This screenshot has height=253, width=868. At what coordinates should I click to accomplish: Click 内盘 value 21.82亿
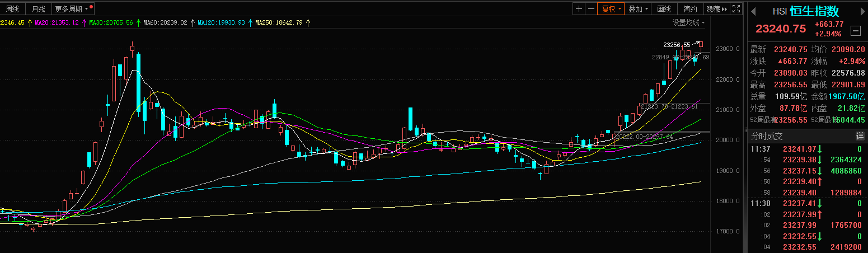point(851,108)
